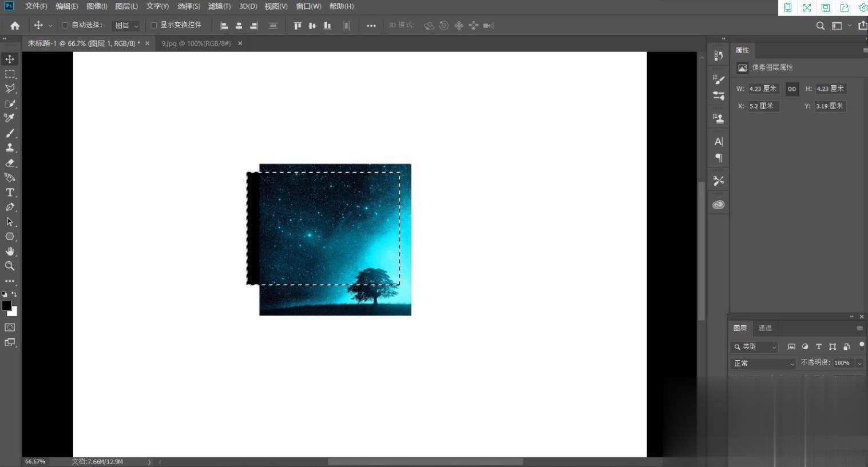
Task: Select the Horizontal Type tool
Action: (10, 193)
